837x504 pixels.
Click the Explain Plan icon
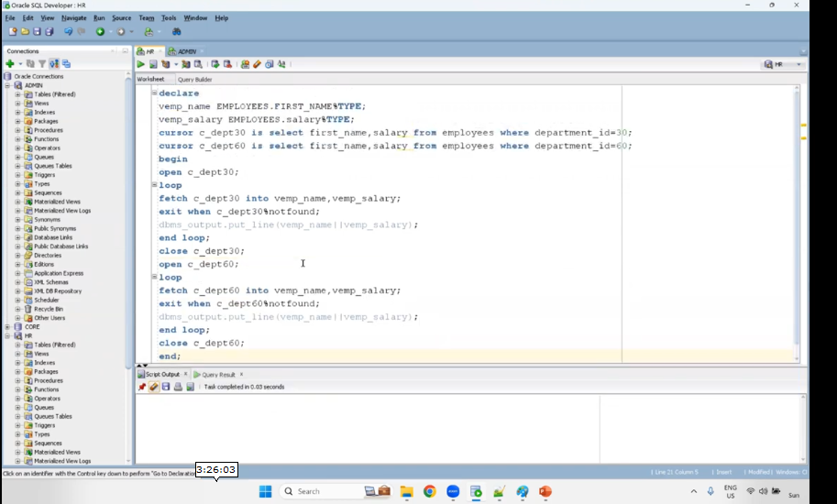pyautogui.click(x=166, y=64)
